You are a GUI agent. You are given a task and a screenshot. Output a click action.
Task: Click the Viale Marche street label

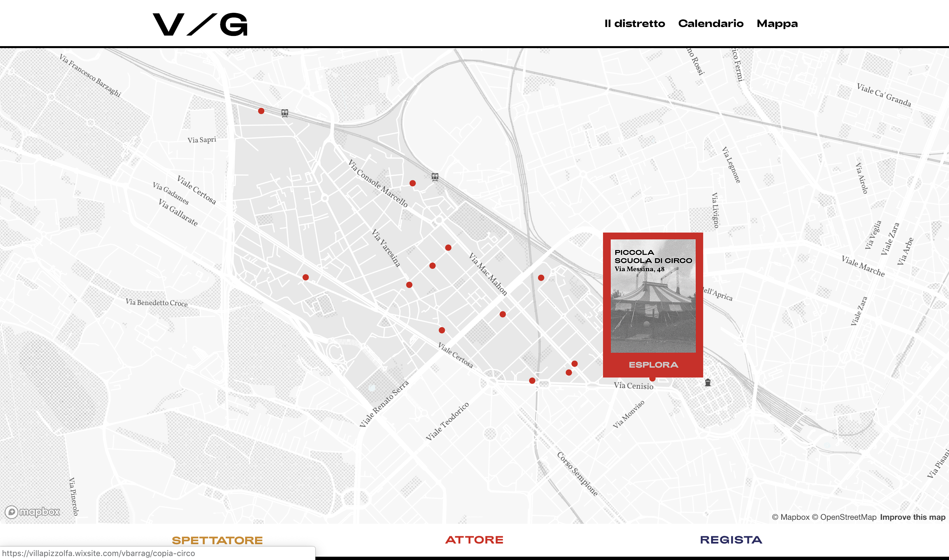863,266
